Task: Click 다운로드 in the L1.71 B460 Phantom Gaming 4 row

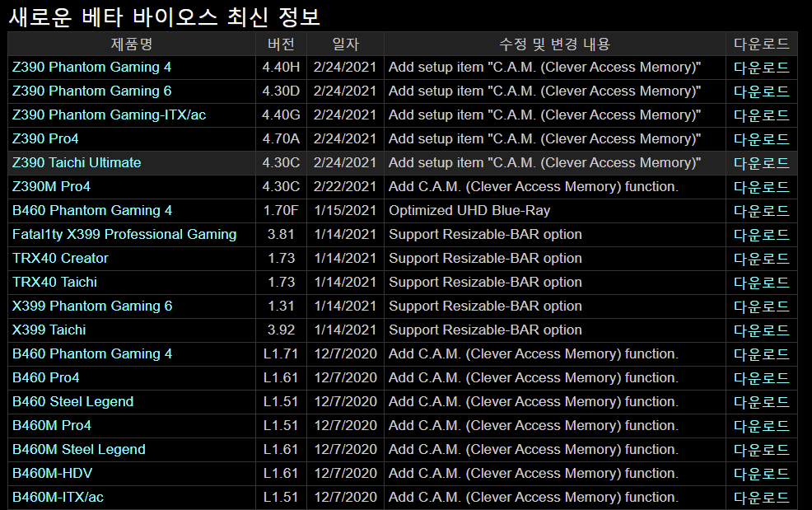Action: coord(761,353)
